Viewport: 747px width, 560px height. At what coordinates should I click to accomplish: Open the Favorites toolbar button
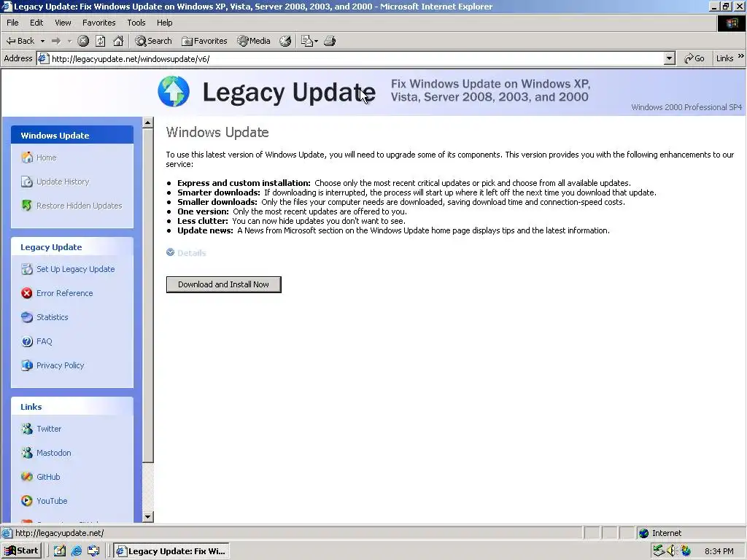coord(204,41)
